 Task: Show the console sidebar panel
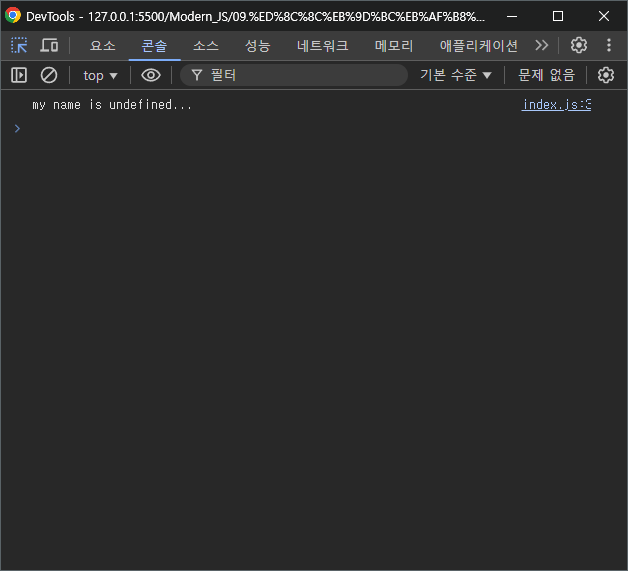point(19,75)
